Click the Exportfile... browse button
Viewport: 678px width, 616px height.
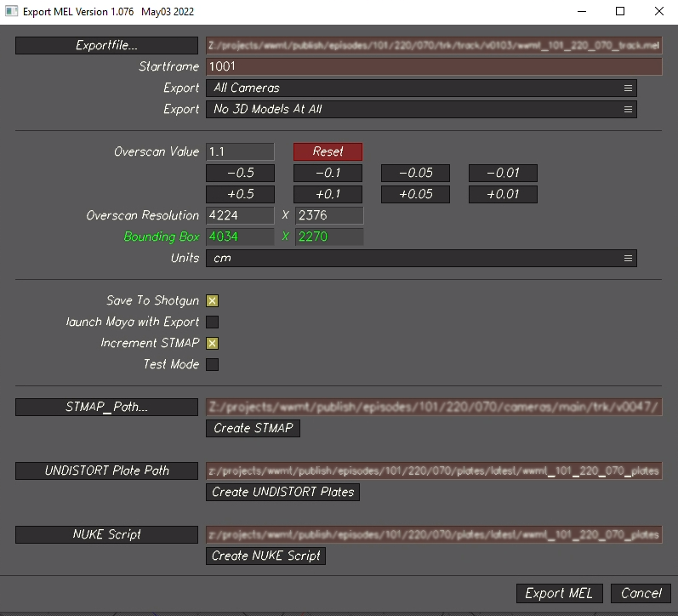click(106, 46)
